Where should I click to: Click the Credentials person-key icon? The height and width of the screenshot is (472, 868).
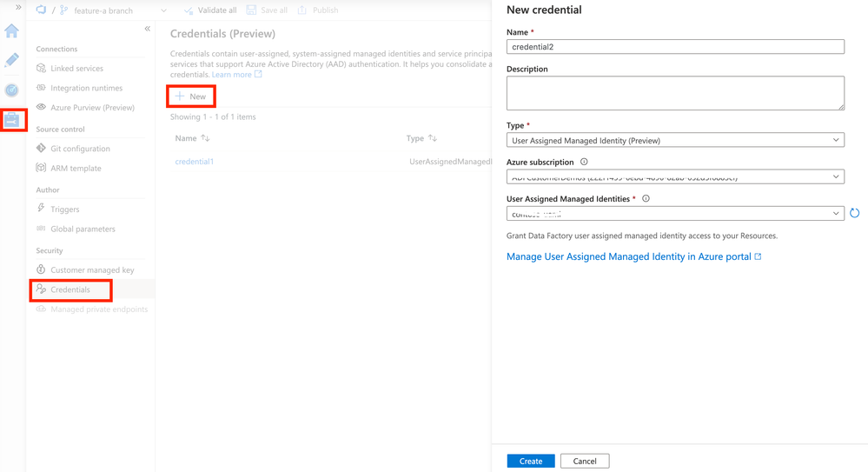tap(41, 289)
